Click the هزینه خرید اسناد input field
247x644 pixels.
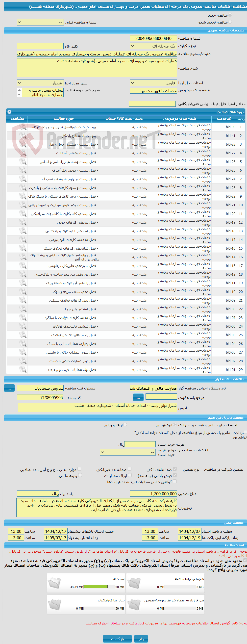point(140,444)
